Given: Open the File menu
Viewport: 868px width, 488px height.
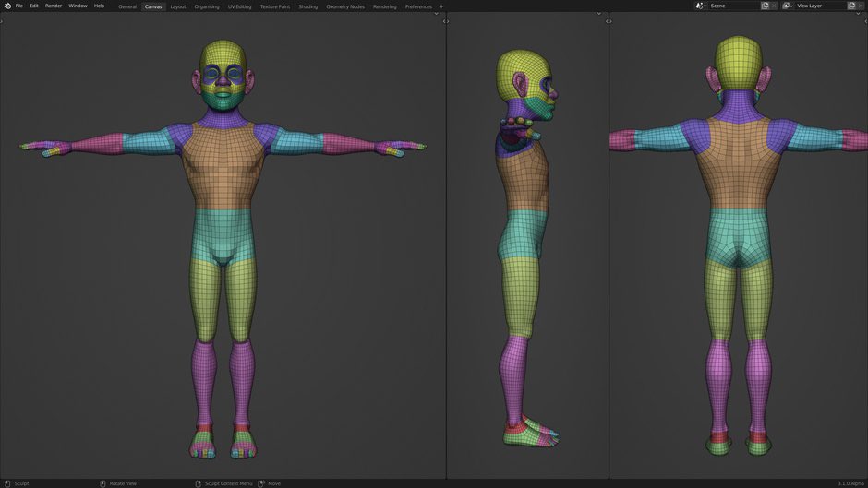Looking at the screenshot, I should click(x=18, y=6).
